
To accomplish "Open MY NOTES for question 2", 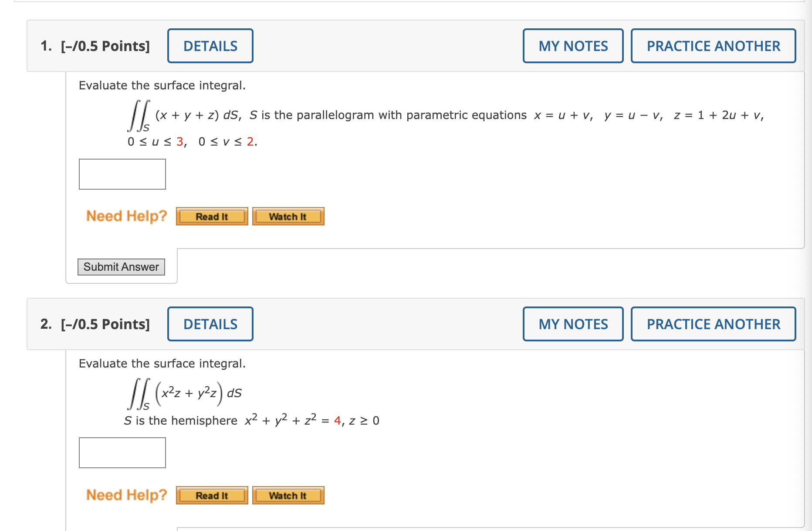I will pos(573,324).
